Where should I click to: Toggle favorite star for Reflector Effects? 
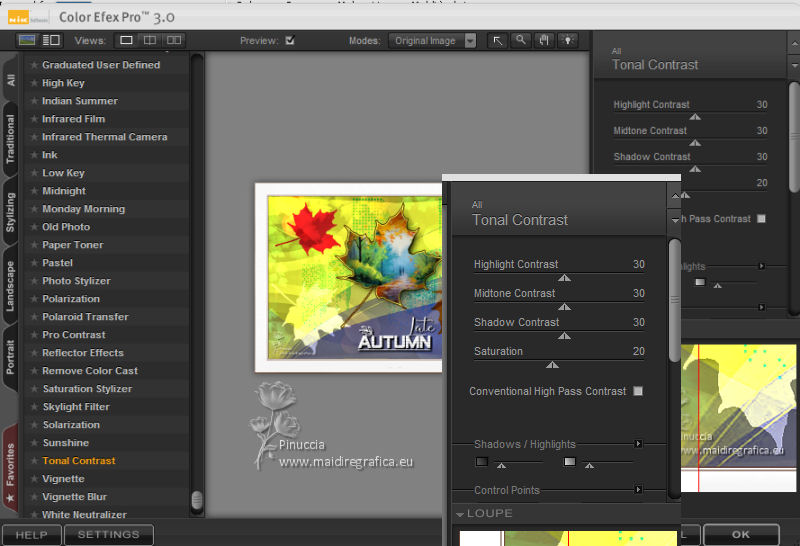pos(34,353)
